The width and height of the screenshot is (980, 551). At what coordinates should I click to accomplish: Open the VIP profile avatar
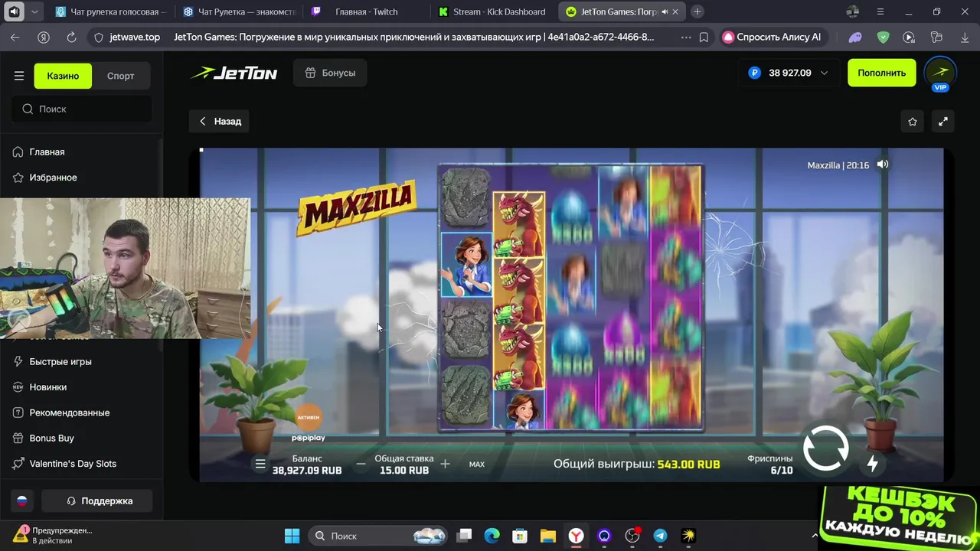click(x=940, y=73)
